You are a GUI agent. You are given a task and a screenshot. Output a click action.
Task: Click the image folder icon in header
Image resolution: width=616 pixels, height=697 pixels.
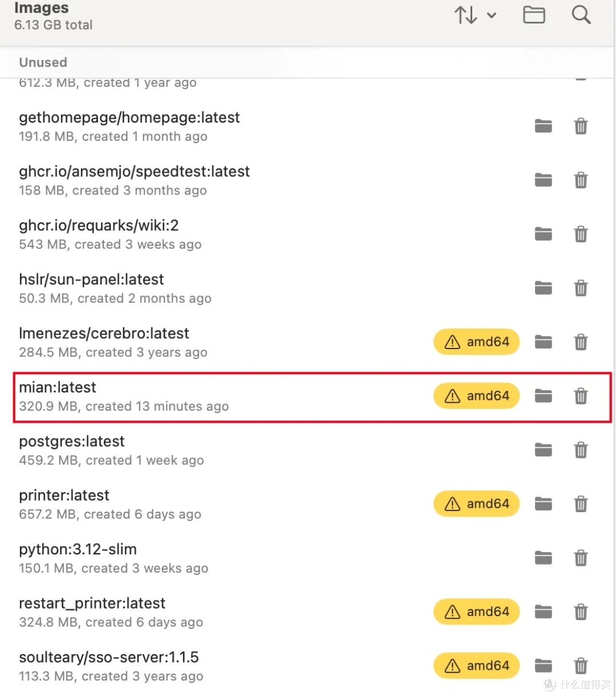[534, 15]
